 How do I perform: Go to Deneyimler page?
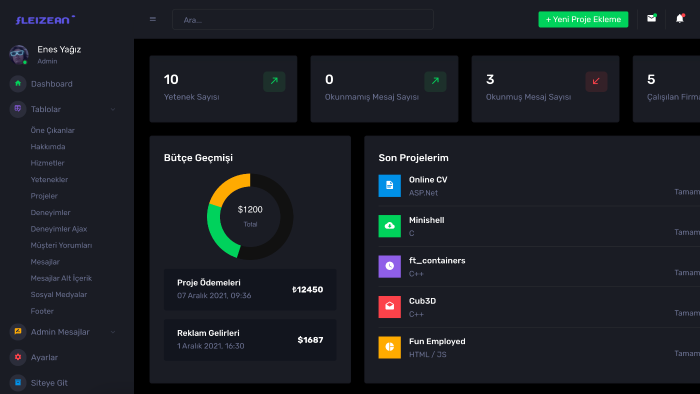tap(50, 212)
